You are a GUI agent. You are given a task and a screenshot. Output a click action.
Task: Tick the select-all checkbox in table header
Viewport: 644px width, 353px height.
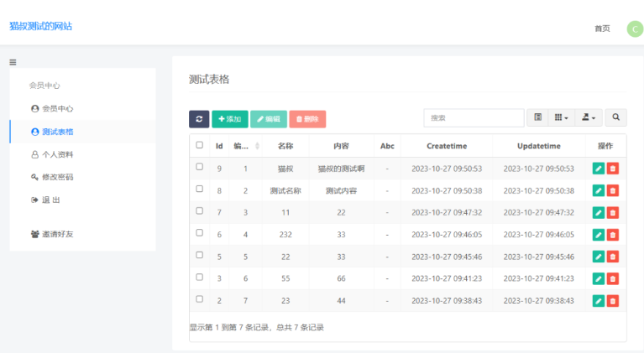pos(200,145)
